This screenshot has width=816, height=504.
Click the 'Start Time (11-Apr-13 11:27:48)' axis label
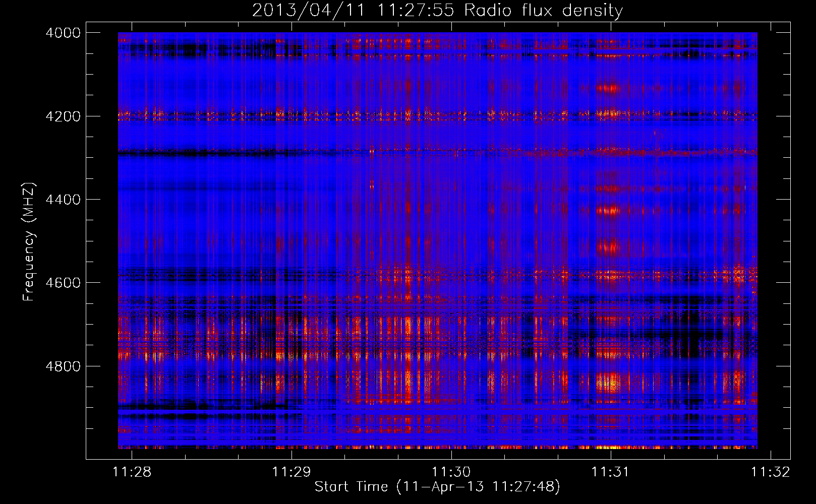pyautogui.click(x=437, y=487)
